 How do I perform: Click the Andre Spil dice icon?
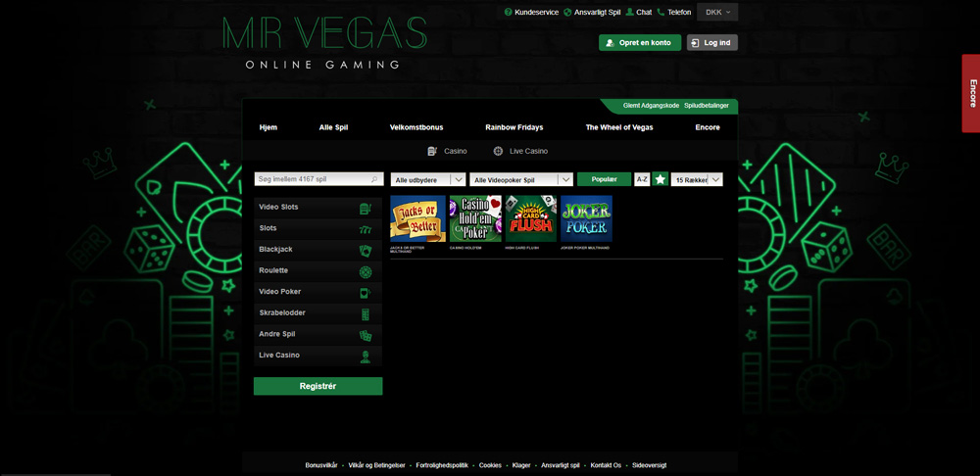[x=366, y=335]
